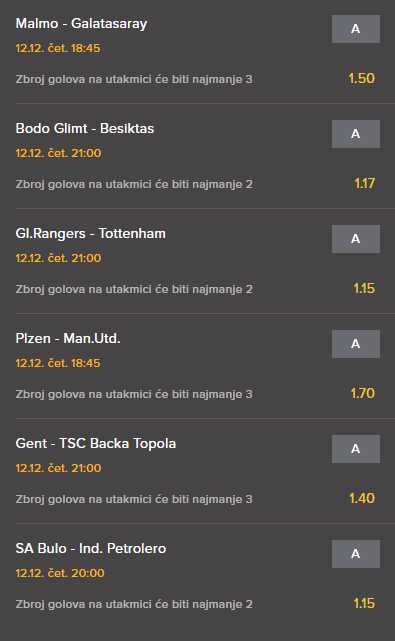Select the 1.17 odds for Bodo Glimt match
Screen dimensions: 395x641
click(x=365, y=184)
